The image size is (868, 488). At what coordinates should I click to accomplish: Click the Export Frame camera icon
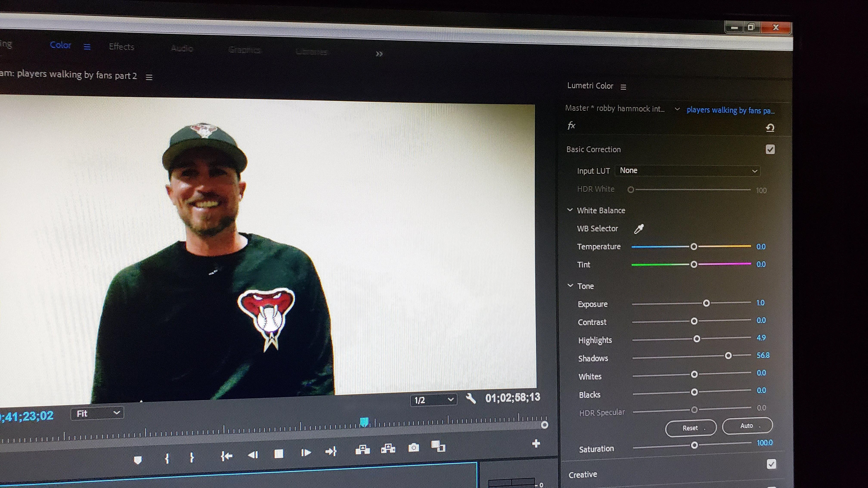tap(413, 448)
